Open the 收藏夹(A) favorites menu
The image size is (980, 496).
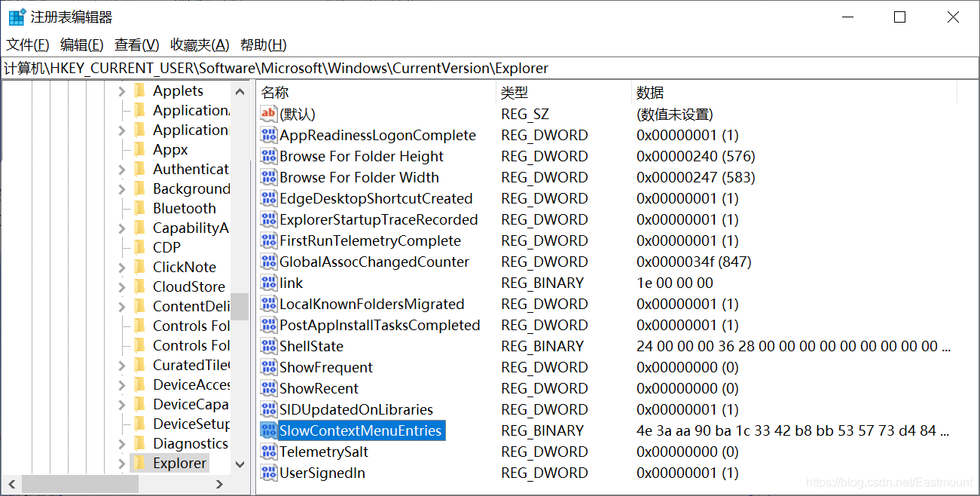200,45
